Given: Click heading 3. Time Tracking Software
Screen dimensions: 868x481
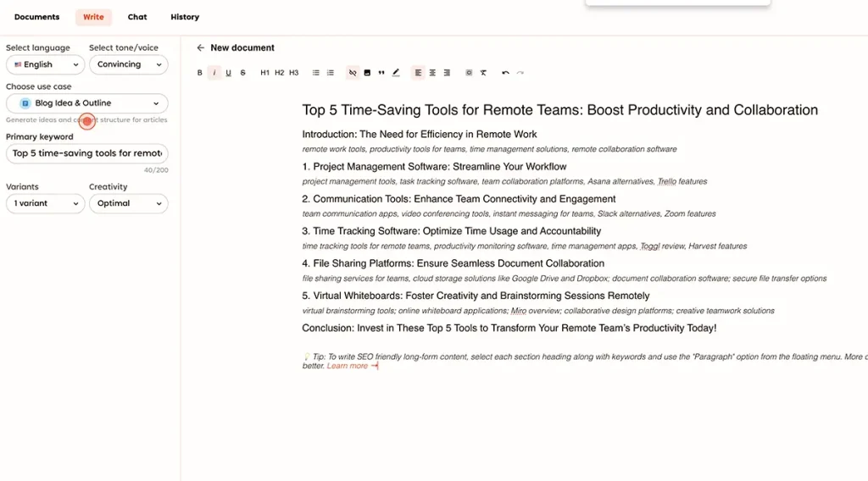Looking at the screenshot, I should [x=451, y=231].
